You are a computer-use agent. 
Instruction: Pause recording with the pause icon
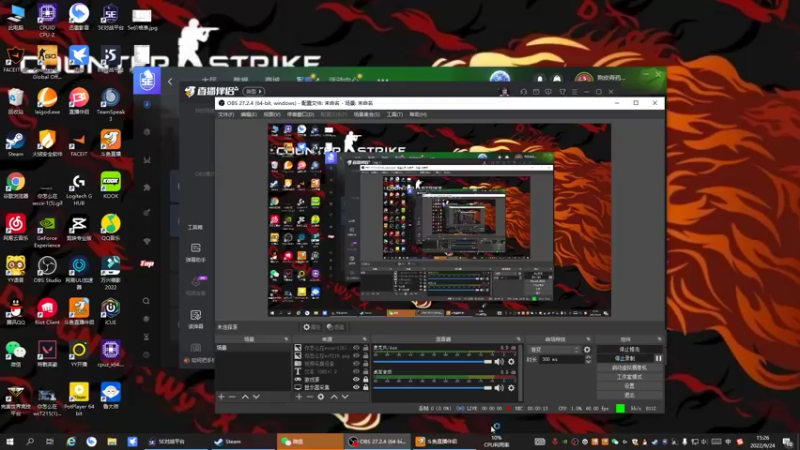click(658, 359)
